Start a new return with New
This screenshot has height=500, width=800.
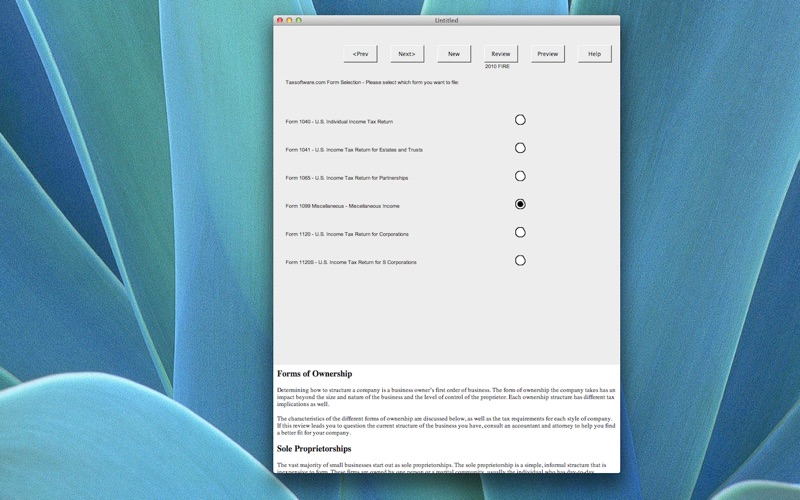pos(454,54)
